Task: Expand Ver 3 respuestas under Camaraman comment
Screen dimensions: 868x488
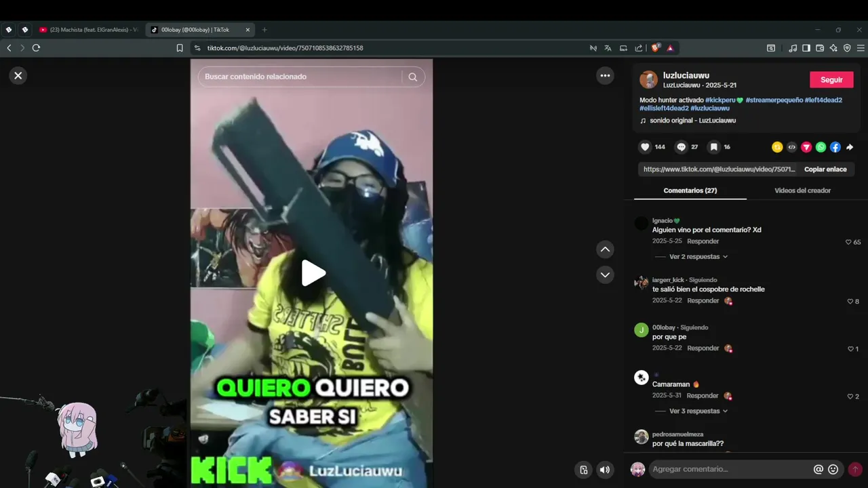Action: (698, 411)
